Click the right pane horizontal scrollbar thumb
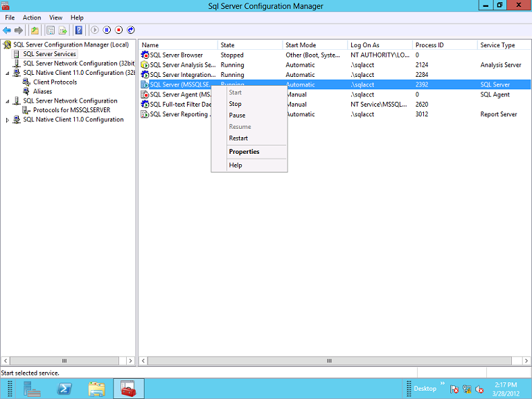 (330, 361)
